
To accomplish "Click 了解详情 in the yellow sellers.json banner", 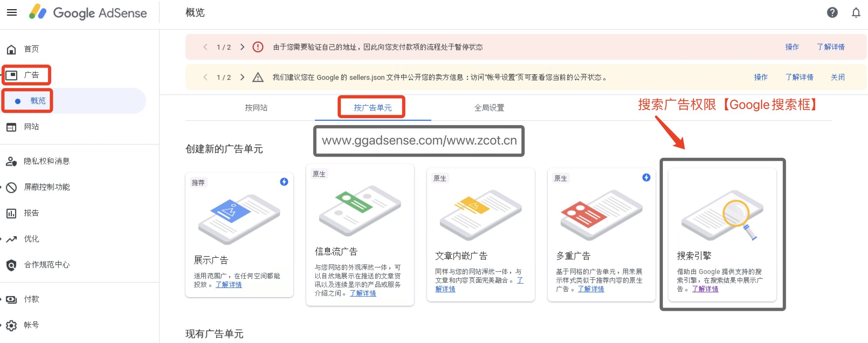I will click(799, 77).
